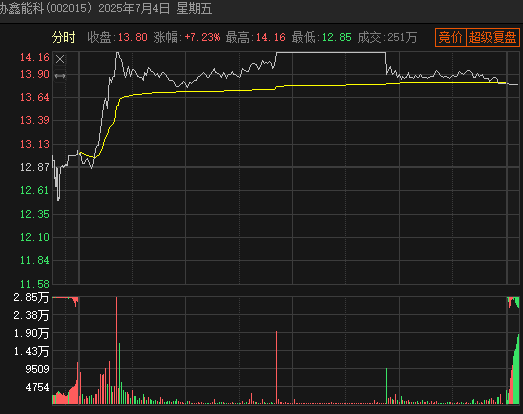The width and height of the screenshot is (523, 414).
Task: Click the 涨幅:+7.23% change readout
Action: click(x=187, y=37)
